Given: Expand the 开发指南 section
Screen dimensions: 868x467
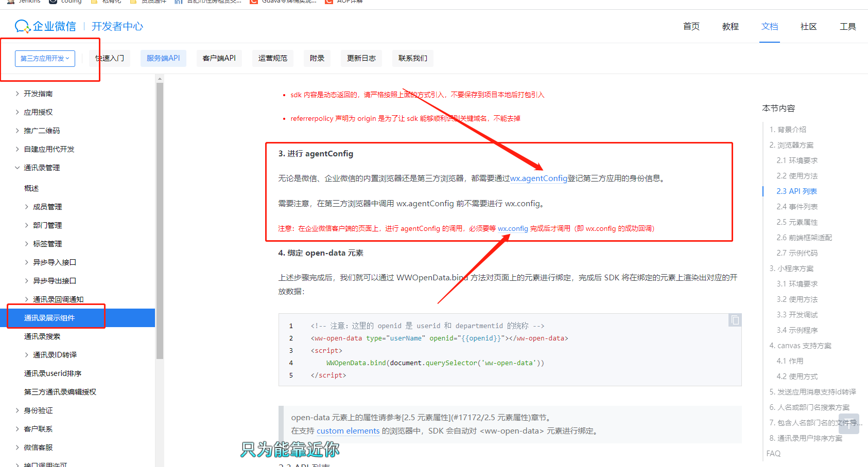Looking at the screenshot, I should (40, 93).
